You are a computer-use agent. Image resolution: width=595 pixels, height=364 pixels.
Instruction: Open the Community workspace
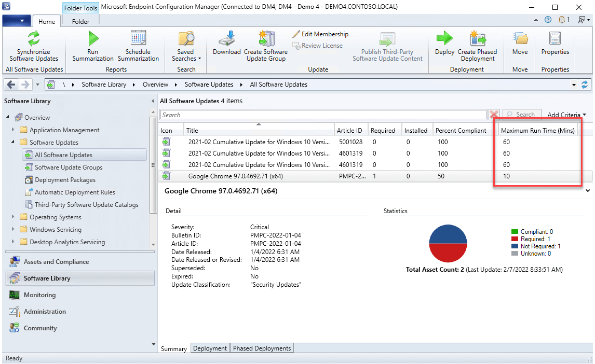pyautogui.click(x=80, y=328)
